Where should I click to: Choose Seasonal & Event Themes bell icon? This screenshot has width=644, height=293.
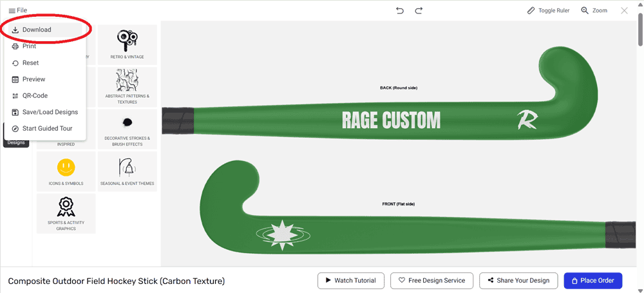(127, 171)
